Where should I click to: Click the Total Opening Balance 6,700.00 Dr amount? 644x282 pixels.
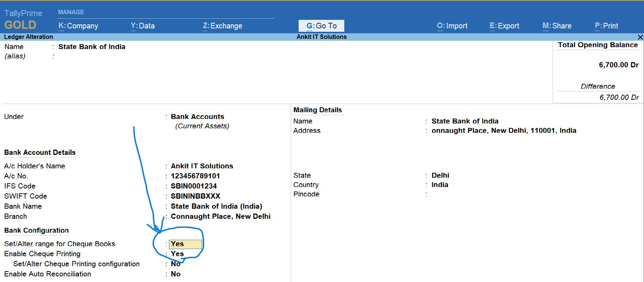[x=619, y=65]
